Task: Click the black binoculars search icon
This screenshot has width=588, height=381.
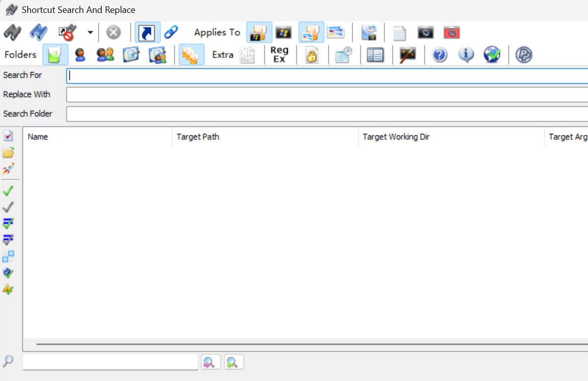Action: click(12, 33)
